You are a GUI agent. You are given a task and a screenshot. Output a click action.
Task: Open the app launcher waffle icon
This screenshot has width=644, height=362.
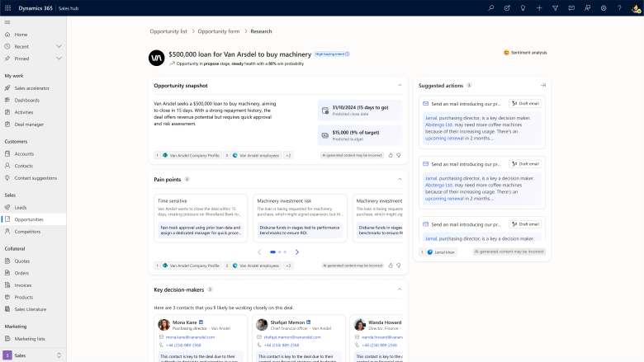coord(7,7)
